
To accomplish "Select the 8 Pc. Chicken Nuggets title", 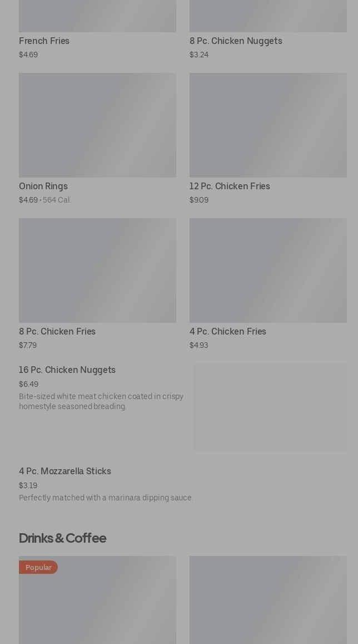I will pos(236,41).
